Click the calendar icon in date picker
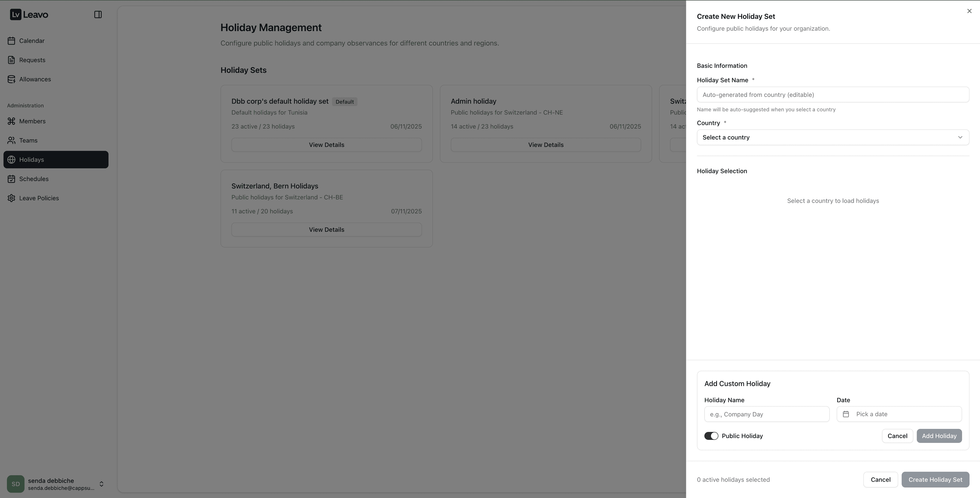The image size is (980, 498). 846,414
